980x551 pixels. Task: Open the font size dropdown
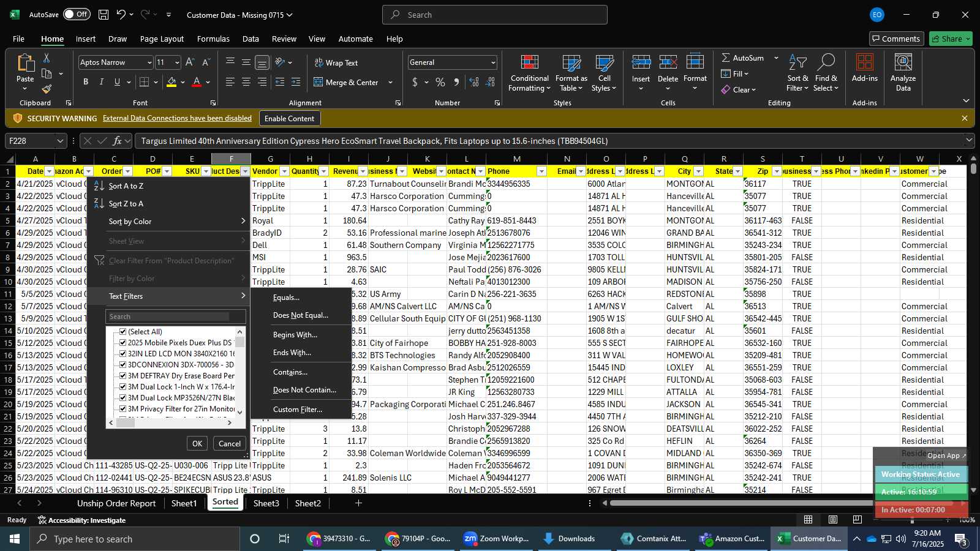tap(177, 62)
